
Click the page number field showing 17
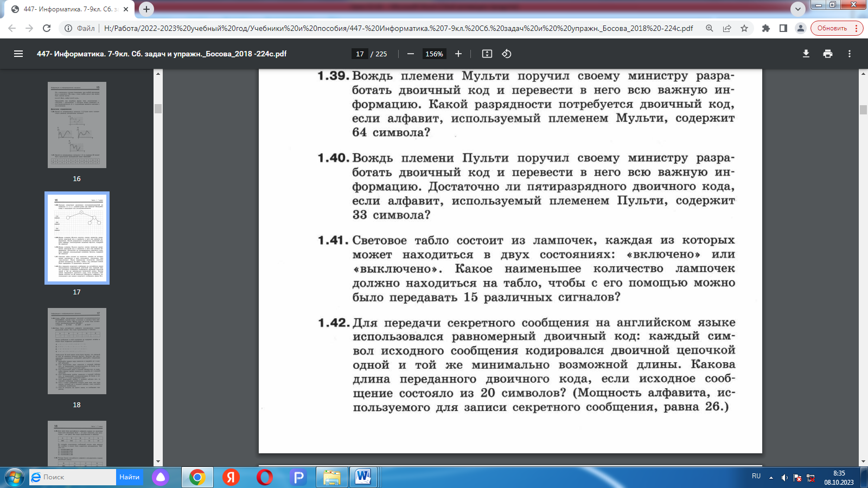click(360, 54)
